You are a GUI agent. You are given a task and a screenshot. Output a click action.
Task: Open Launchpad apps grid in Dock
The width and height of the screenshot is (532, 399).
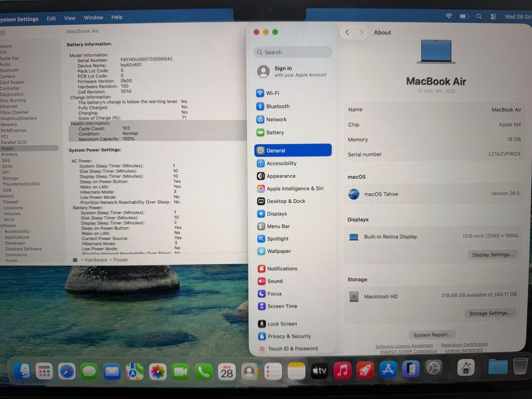tap(44, 371)
